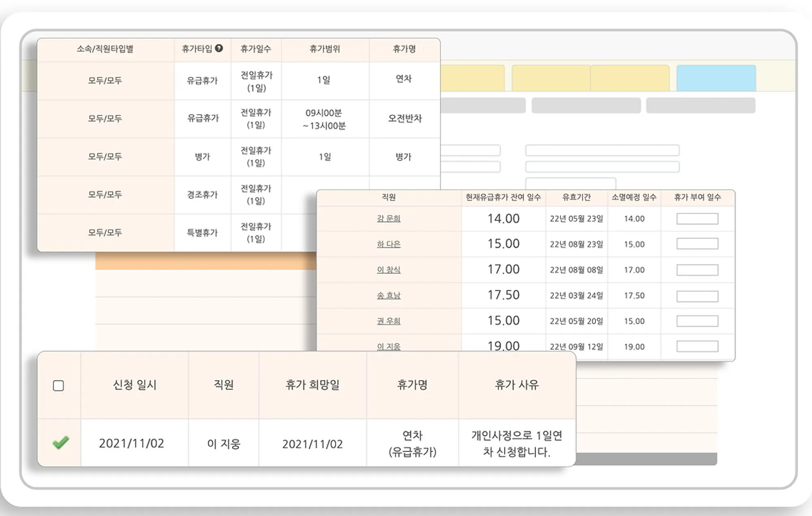
Task: Select 이 지웅 in the request row
Action: tap(224, 444)
